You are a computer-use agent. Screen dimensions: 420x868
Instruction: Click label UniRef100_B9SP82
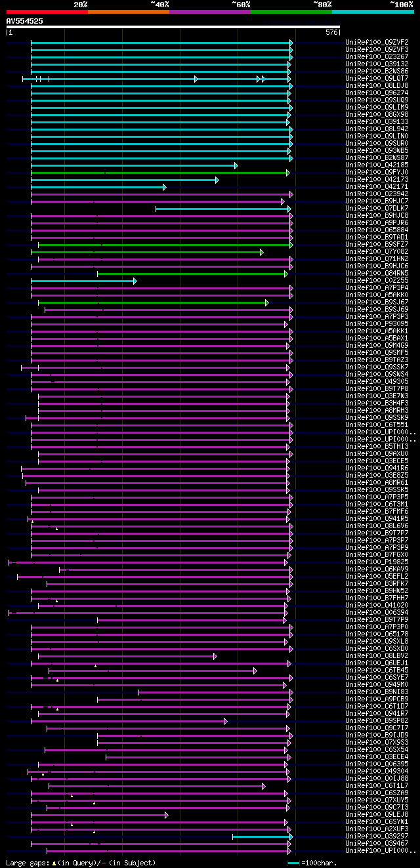(377, 721)
